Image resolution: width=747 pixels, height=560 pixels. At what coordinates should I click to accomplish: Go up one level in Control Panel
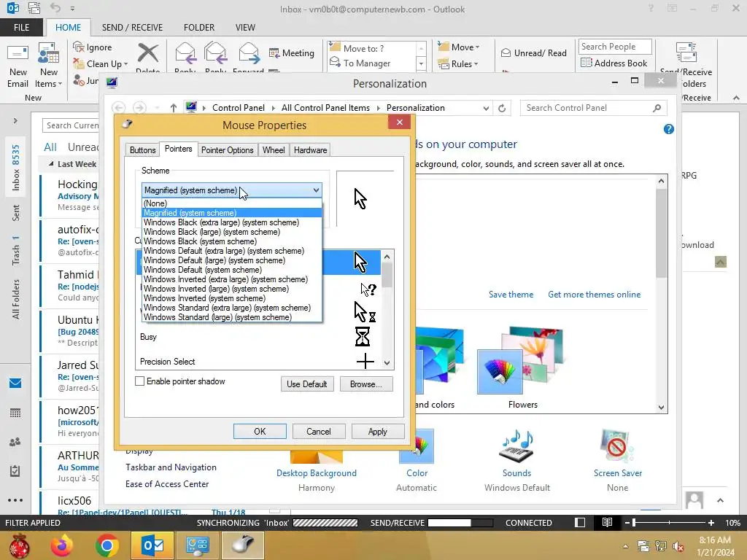click(174, 108)
